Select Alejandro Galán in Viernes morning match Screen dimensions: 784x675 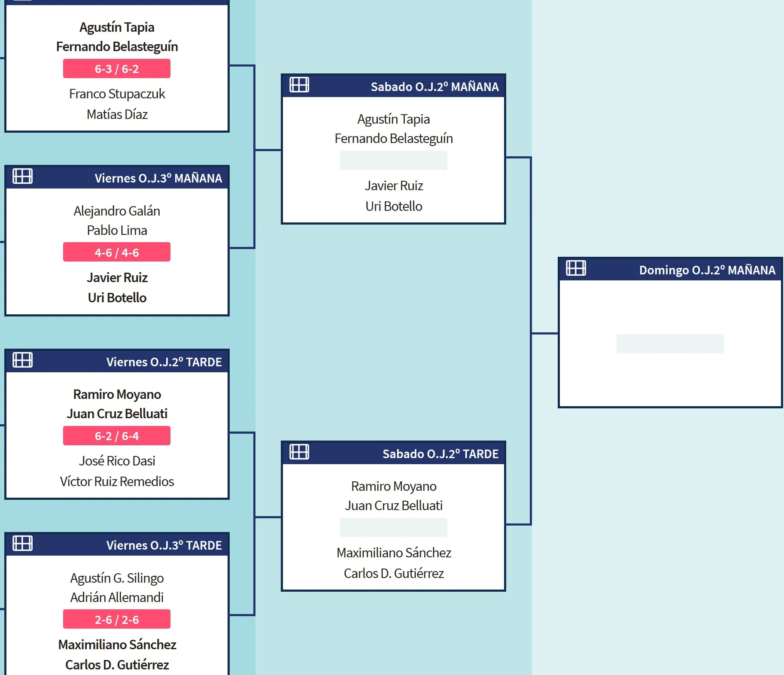tap(117, 211)
